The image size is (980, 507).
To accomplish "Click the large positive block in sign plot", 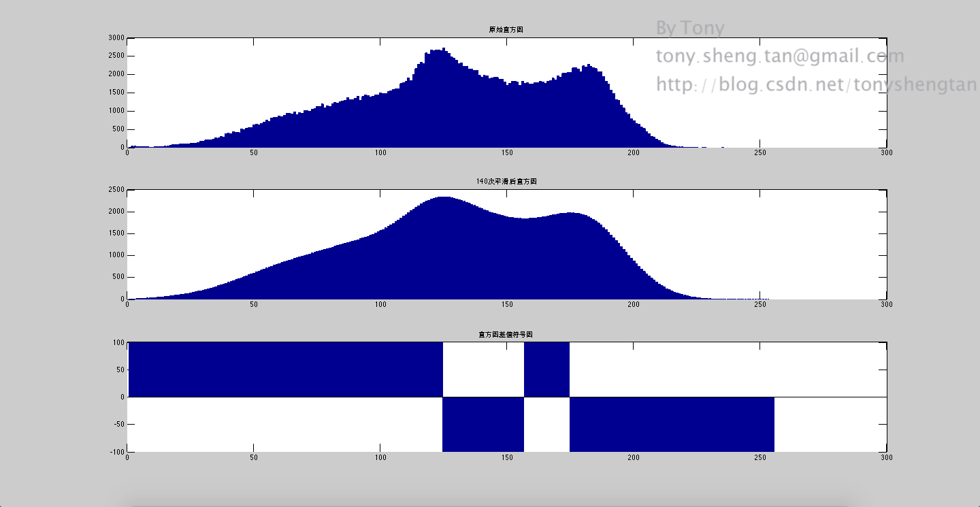I will (285, 370).
